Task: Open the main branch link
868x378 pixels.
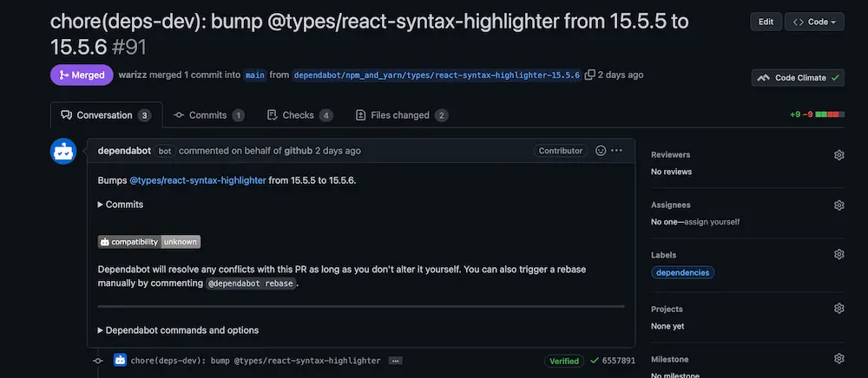Action: 254,75
